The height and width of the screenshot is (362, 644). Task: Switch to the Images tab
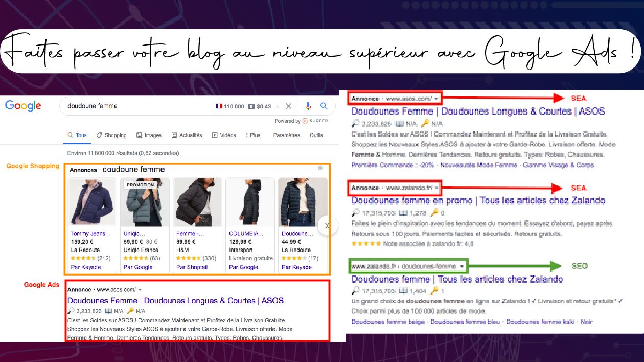pos(149,135)
